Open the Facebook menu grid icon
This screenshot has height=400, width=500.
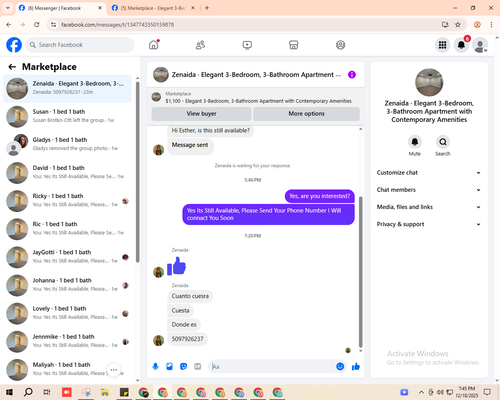[x=442, y=45]
